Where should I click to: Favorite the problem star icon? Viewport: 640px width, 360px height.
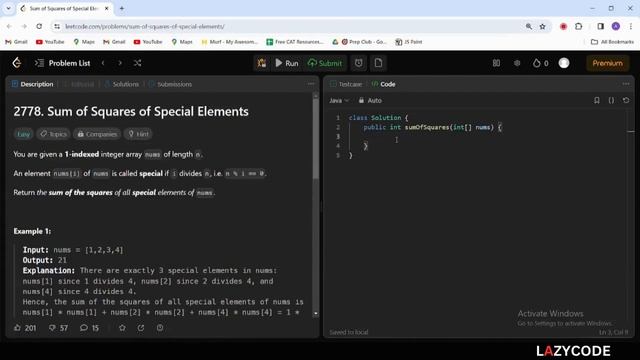coord(122,328)
